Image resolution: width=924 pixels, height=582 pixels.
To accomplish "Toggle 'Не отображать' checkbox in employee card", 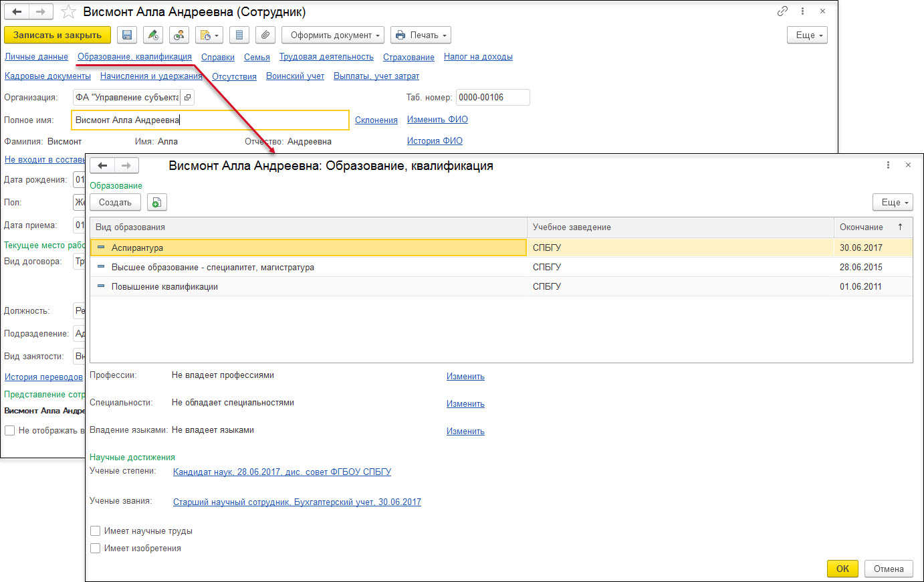I will [x=9, y=430].
